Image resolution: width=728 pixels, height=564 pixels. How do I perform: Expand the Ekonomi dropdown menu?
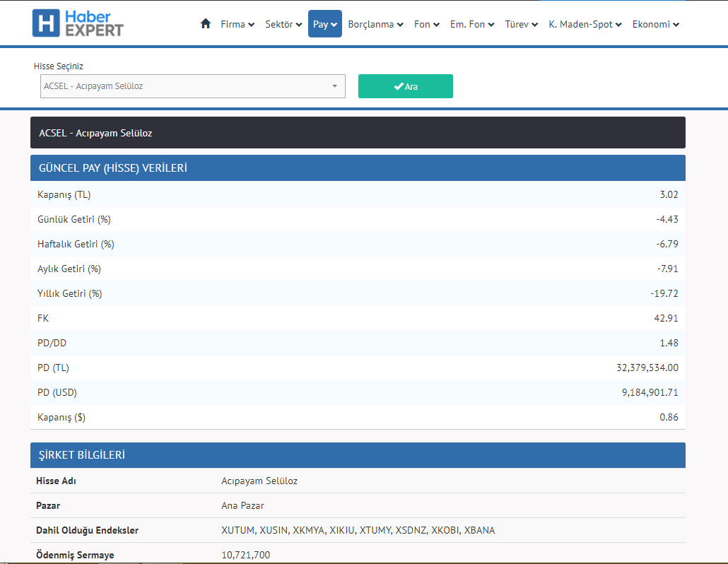pos(656,24)
